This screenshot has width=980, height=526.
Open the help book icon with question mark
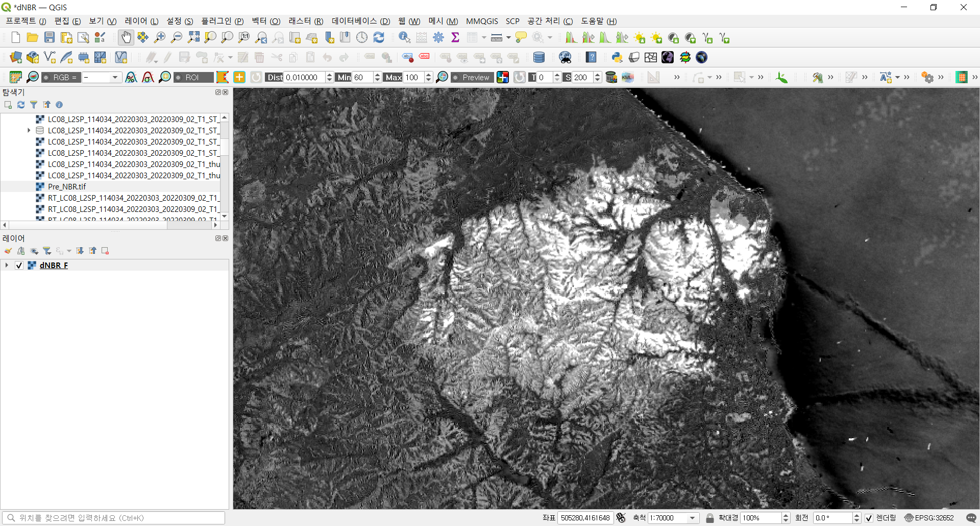coord(591,57)
